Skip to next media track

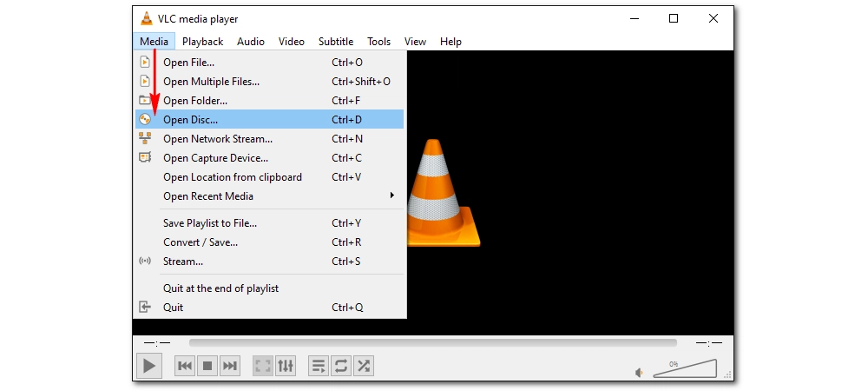click(230, 366)
